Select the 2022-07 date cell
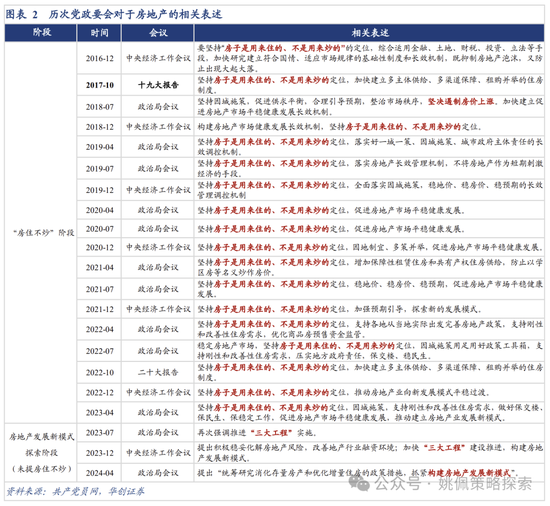Image resolution: width=550 pixels, height=506 pixels. click(x=100, y=351)
